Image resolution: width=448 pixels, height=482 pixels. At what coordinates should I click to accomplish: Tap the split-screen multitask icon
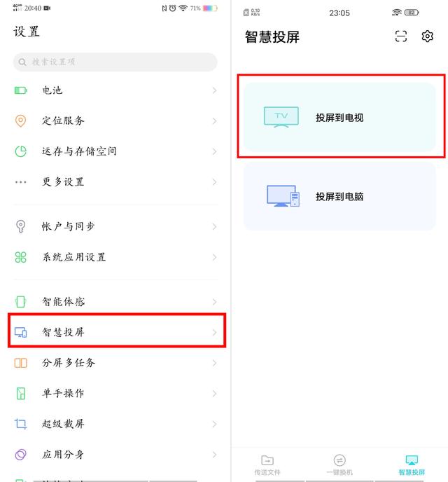coord(21,363)
